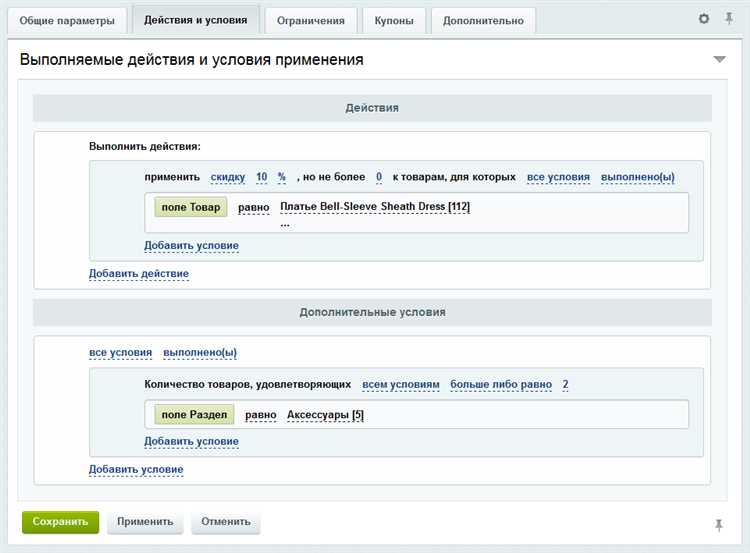Change the '%' discount unit

point(282,177)
